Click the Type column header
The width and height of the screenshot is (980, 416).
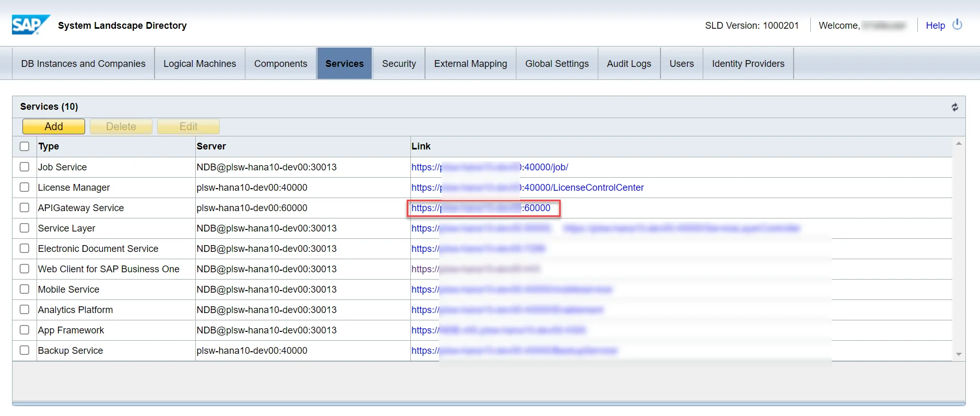click(x=49, y=146)
